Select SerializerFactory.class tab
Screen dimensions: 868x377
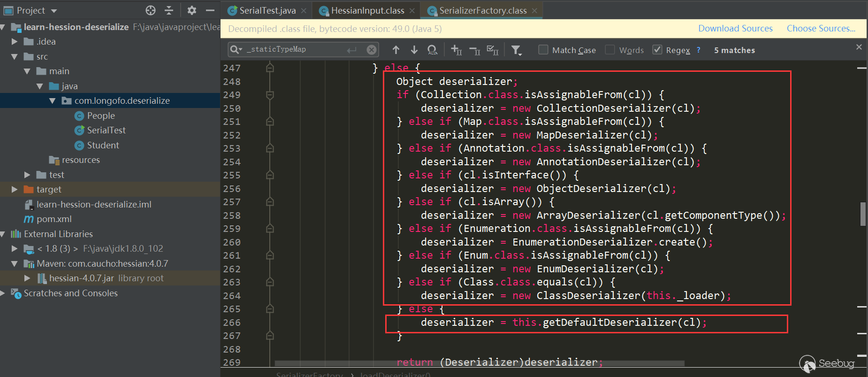click(483, 10)
